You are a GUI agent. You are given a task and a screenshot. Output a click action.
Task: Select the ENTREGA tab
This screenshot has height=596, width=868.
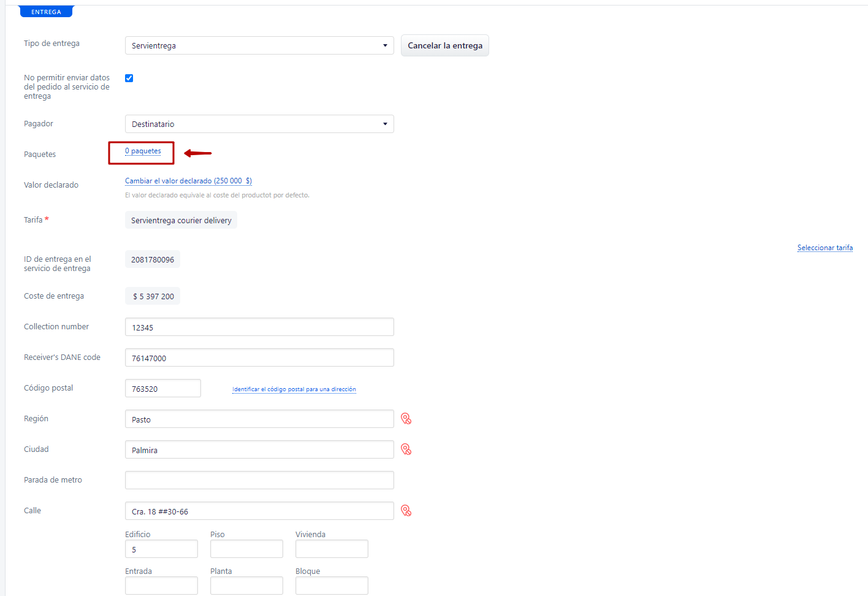46,12
